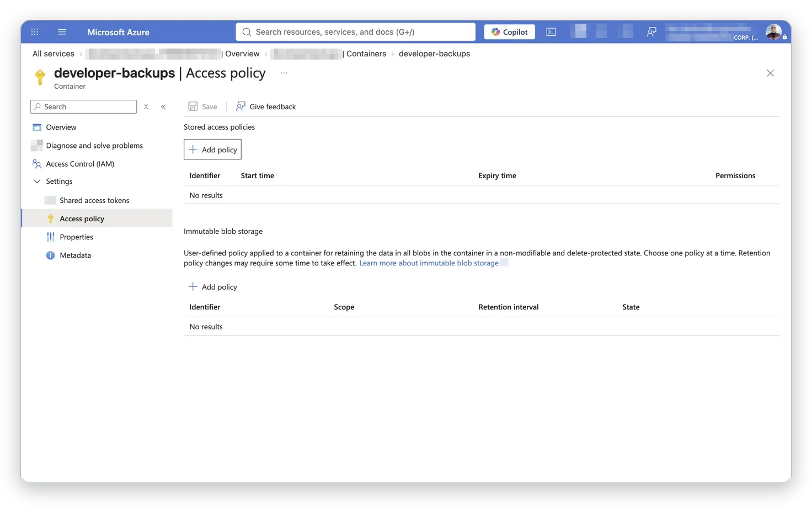
Task: Focus the global search resources box
Action: coord(356,32)
